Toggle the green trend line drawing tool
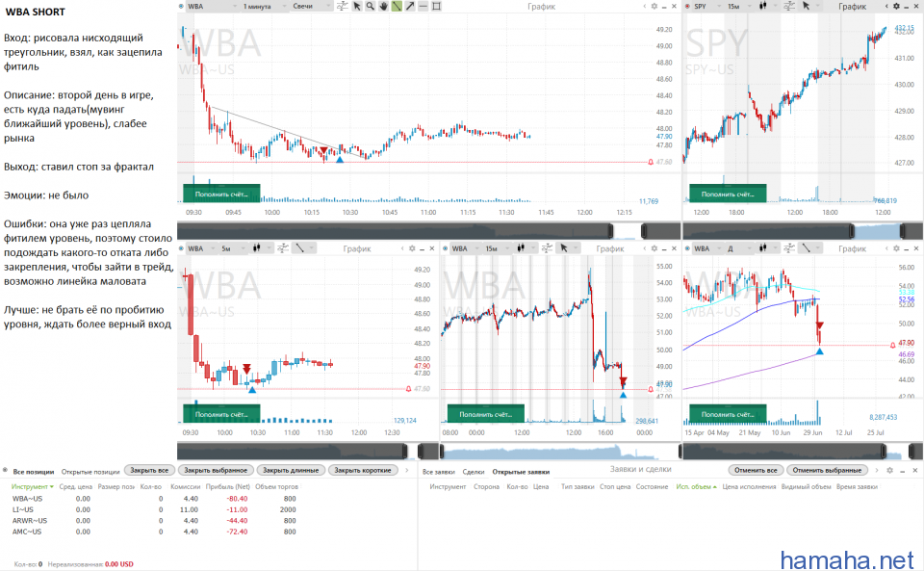The image size is (924, 571). tap(397, 6)
